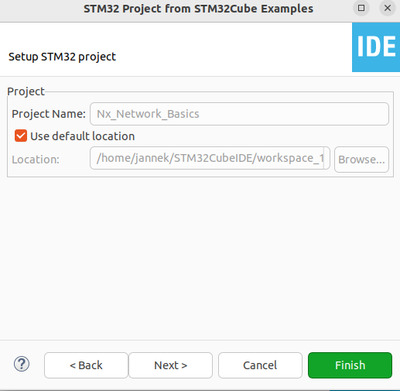The height and width of the screenshot is (391, 400).
Task: Click the 'Use default location' label text
Action: [82, 136]
